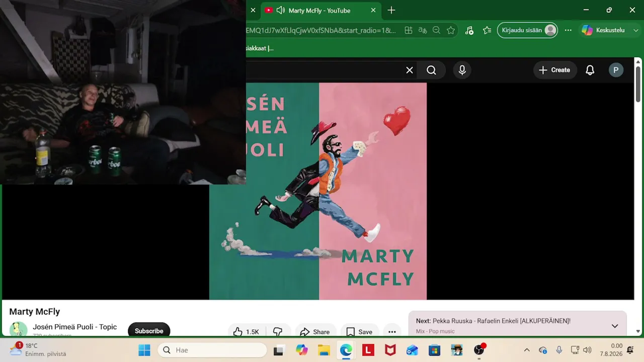This screenshot has width=644, height=362.
Task: Close the Marty McFly YouTube tab
Action: point(373,11)
